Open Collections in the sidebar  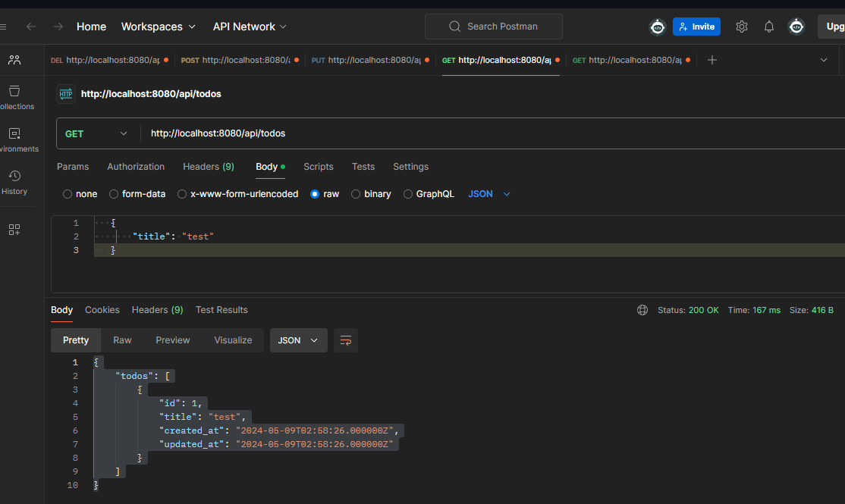[16, 98]
